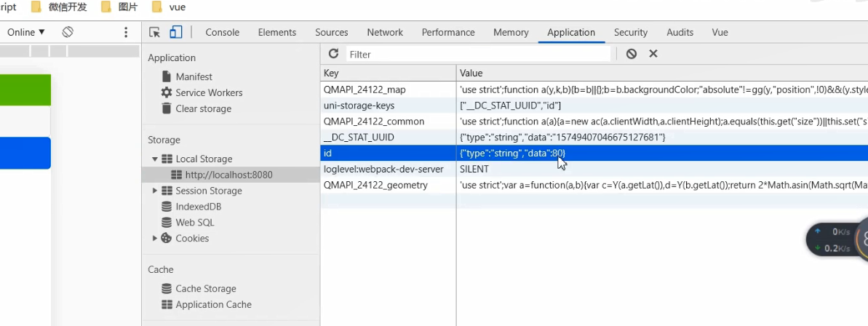Click the Filter input field
Viewport: 868px width, 326px height.
tap(477, 54)
